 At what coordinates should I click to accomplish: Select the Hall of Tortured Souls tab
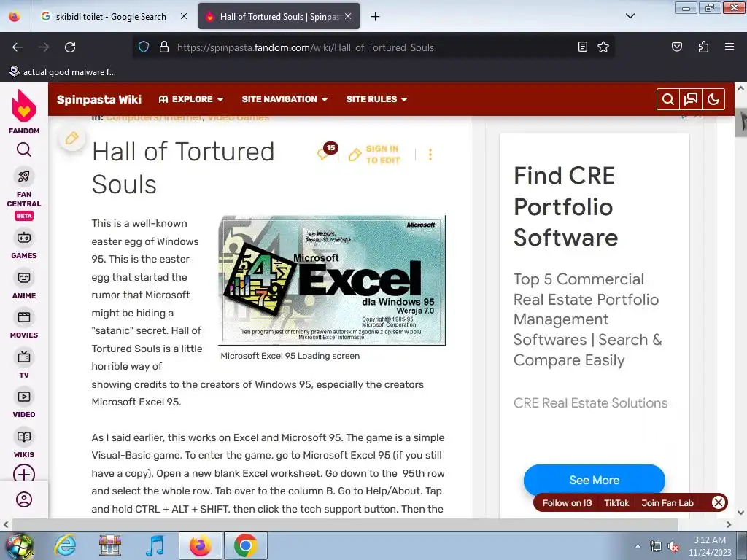[x=279, y=16]
